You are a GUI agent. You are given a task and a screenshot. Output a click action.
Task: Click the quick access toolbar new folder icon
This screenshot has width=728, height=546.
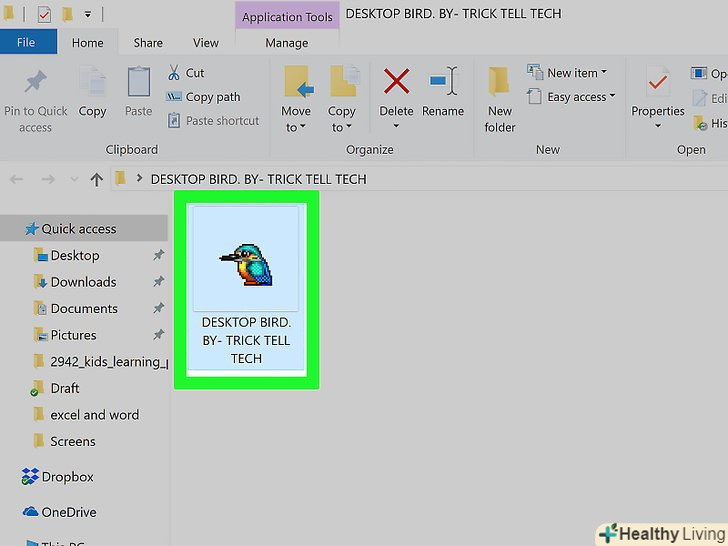click(x=67, y=14)
